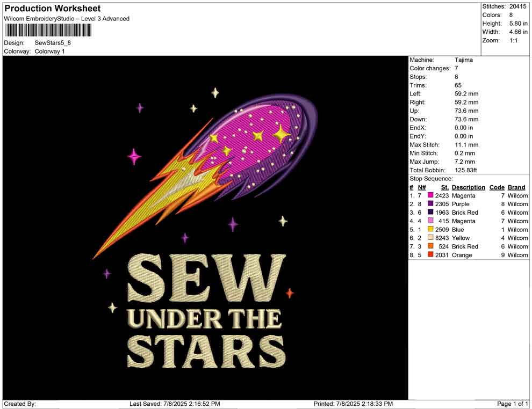The height and width of the screenshot is (409, 532).
Task: Click the "Brand" column header
Action: pyautogui.click(x=516, y=187)
